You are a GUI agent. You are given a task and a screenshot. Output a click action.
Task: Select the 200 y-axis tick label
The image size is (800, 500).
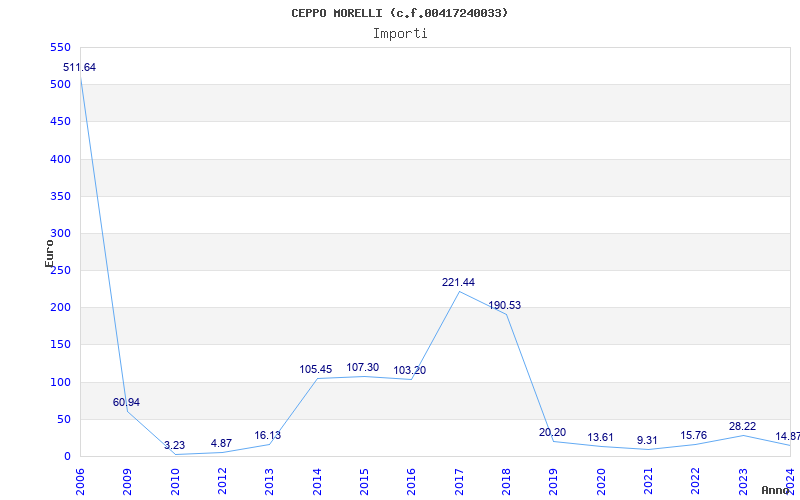tap(60, 308)
